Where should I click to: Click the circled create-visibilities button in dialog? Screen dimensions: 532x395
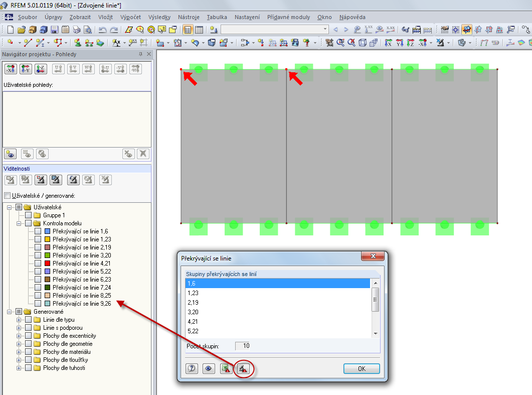(243, 368)
